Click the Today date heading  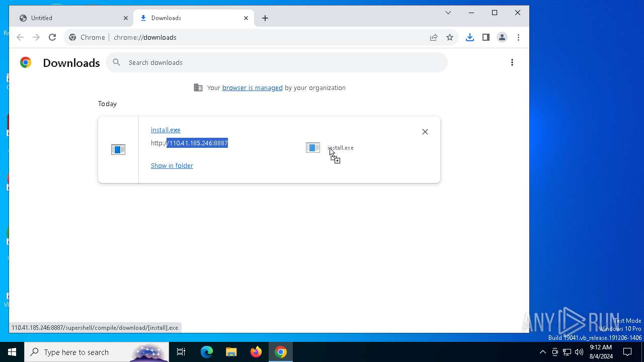point(107,104)
